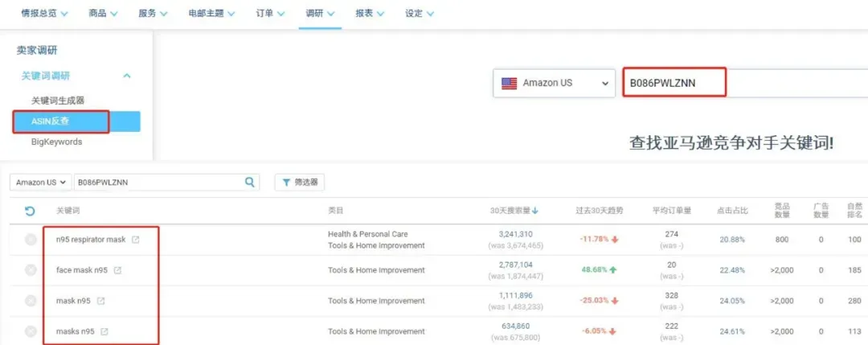Click search volume 2,787,104
This screenshot has width=868, height=345.
coord(515,265)
